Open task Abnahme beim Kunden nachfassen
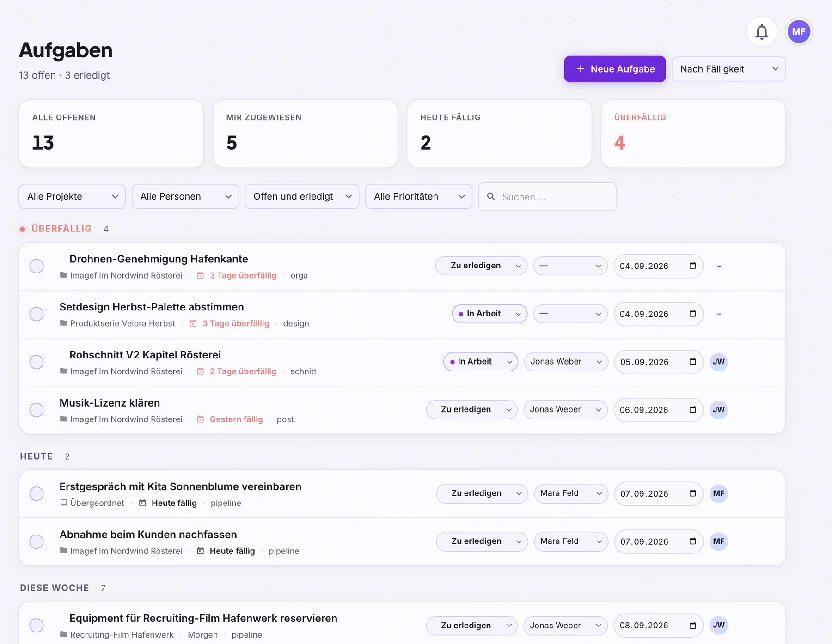 point(148,535)
